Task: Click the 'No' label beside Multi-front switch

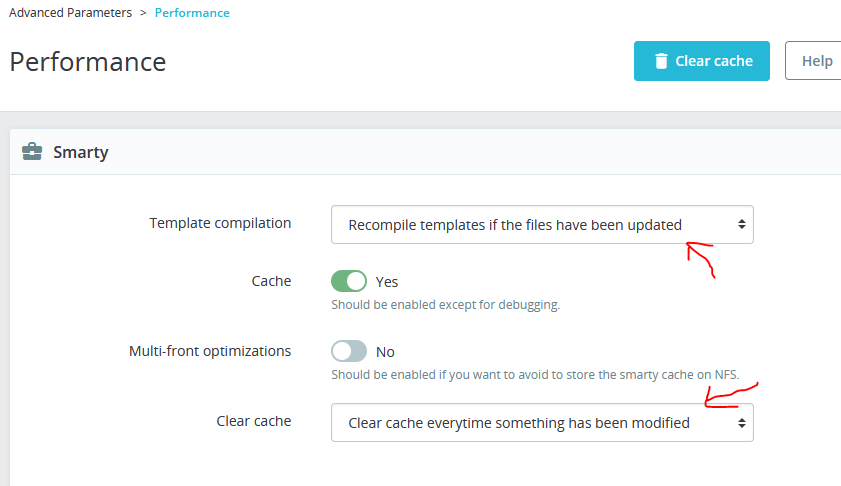Action: click(385, 352)
